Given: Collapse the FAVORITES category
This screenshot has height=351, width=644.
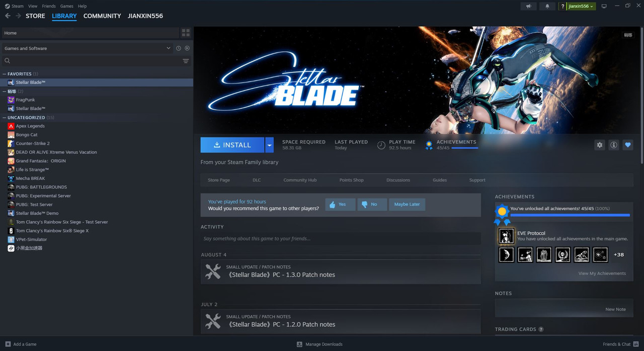Looking at the screenshot, I should (5, 74).
